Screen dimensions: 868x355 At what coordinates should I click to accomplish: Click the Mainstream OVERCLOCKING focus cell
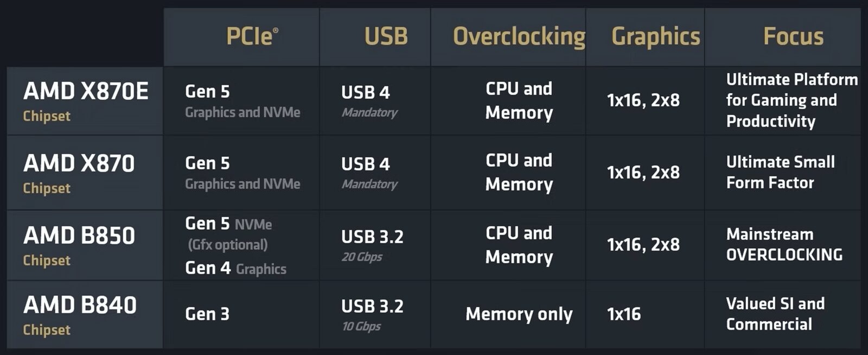click(784, 244)
